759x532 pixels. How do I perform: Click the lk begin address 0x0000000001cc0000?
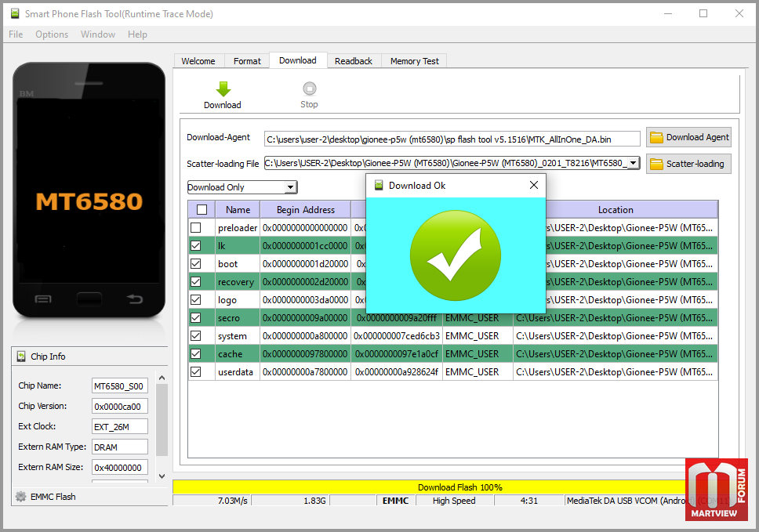tap(306, 246)
